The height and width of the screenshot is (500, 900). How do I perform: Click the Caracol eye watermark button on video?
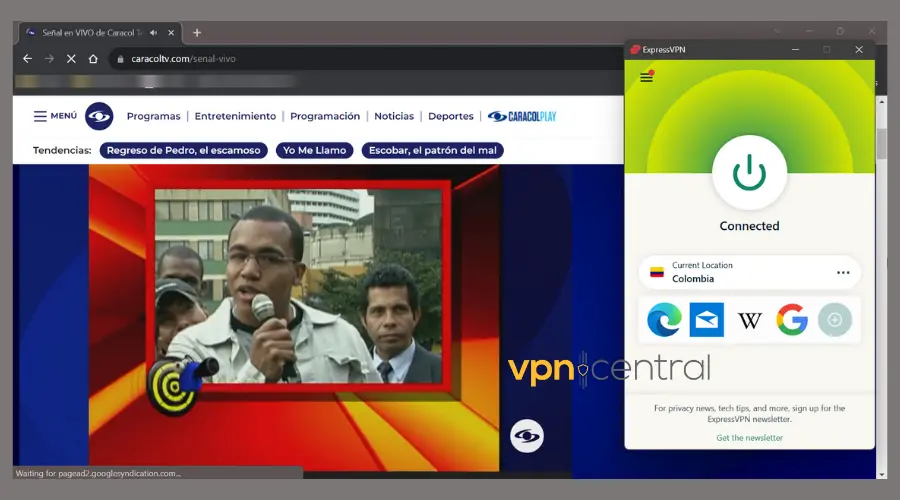coord(526,436)
